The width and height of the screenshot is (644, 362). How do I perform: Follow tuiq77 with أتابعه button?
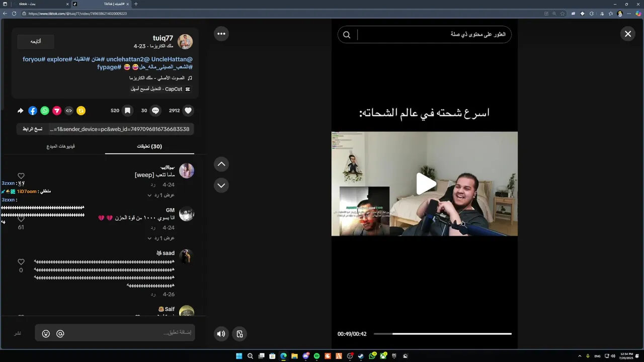36,41
